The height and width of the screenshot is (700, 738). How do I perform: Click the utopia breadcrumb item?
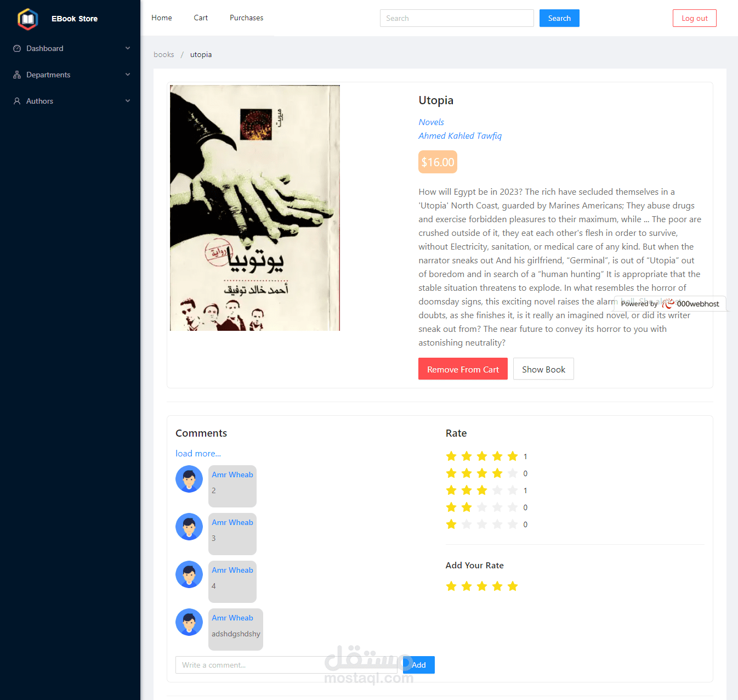click(x=201, y=54)
